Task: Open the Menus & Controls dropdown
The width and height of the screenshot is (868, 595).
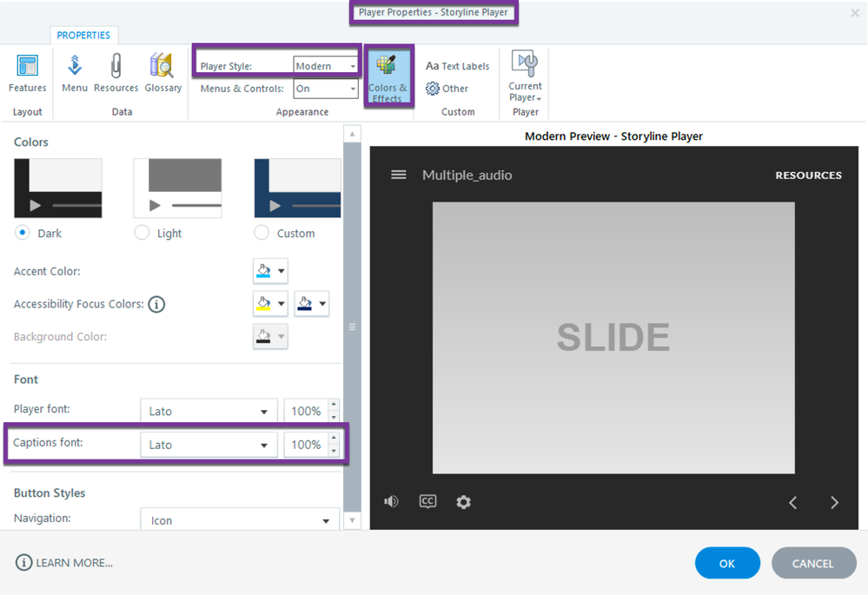Action: (x=326, y=89)
